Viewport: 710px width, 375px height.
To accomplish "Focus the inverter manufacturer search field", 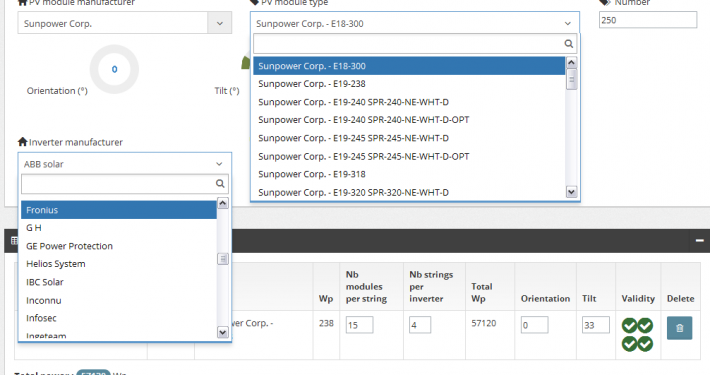I will pos(125,183).
